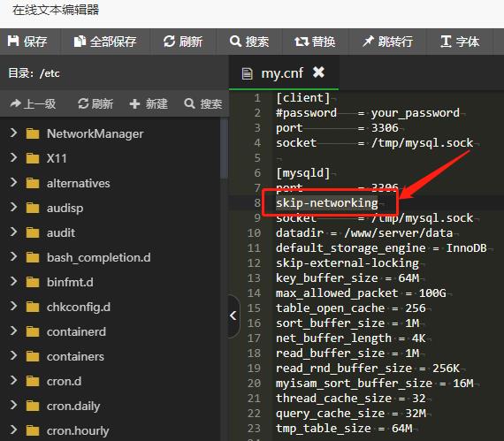Click the Save (保存) floppy icon
The image size is (504, 441).
(x=13, y=42)
